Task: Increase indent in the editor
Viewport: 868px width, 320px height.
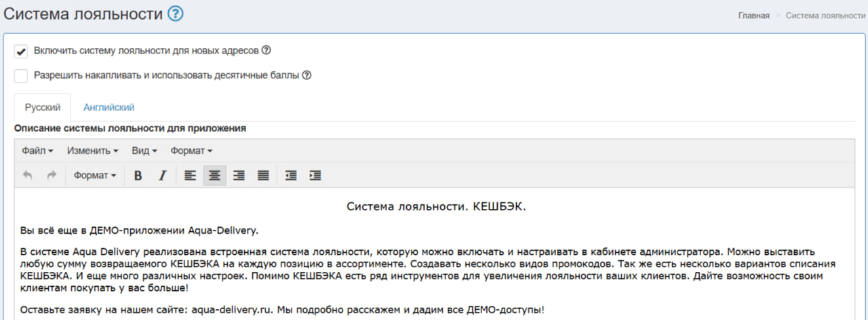Action: point(315,176)
